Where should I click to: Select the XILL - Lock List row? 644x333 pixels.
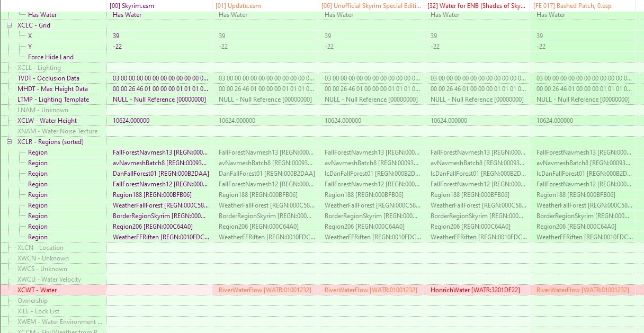pyautogui.click(x=38, y=311)
